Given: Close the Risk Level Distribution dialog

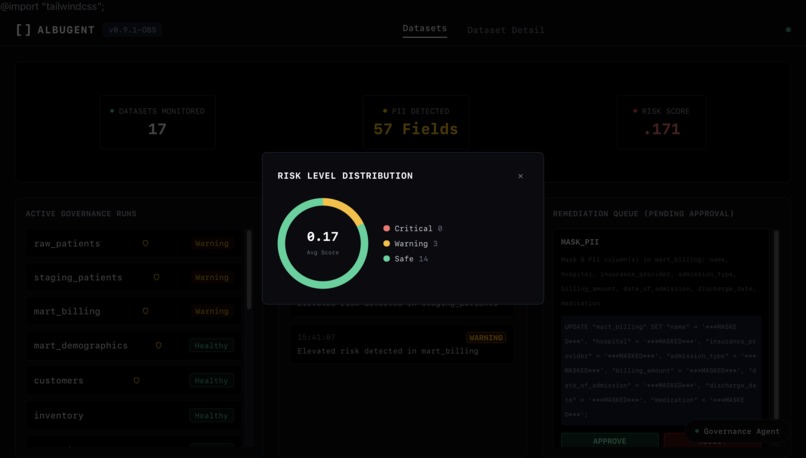Looking at the screenshot, I should [x=520, y=176].
